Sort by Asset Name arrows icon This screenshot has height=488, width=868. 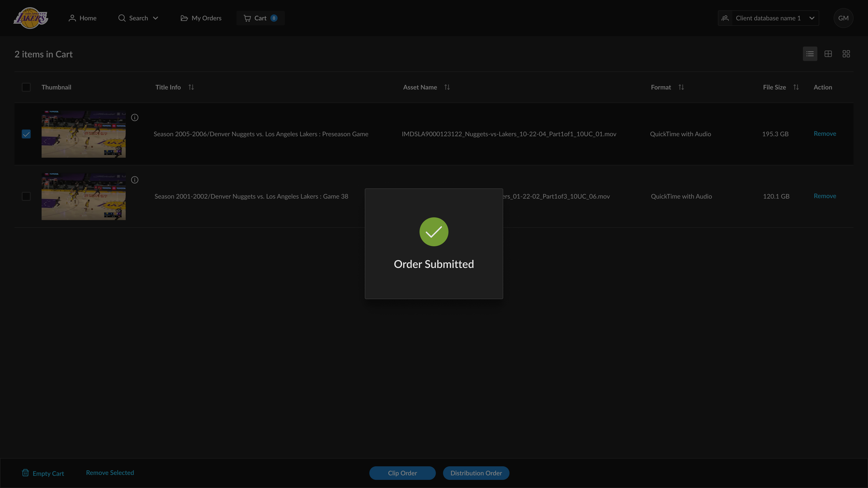click(447, 87)
